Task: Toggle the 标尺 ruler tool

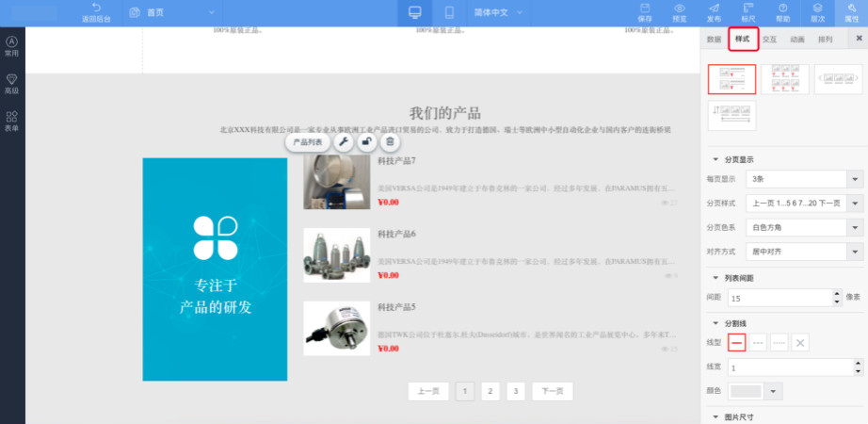Action: pos(748,12)
